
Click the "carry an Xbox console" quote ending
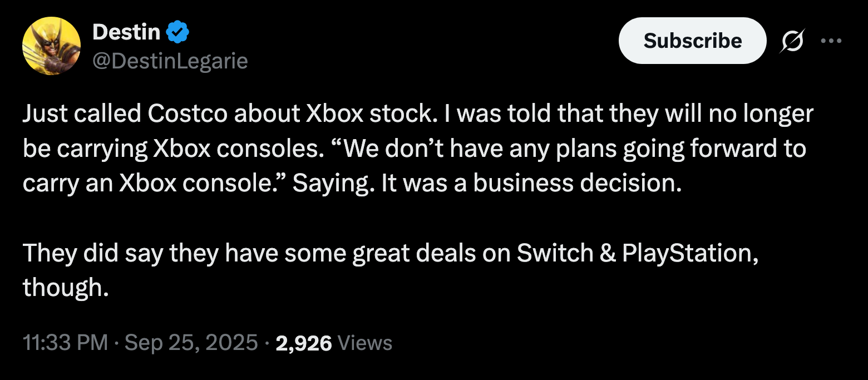(154, 184)
